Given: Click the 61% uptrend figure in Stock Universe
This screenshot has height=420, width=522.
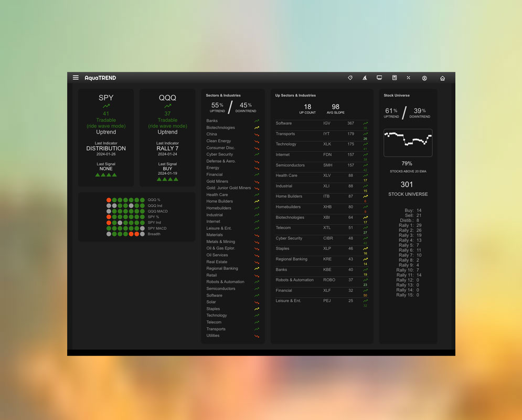Looking at the screenshot, I should click(391, 111).
